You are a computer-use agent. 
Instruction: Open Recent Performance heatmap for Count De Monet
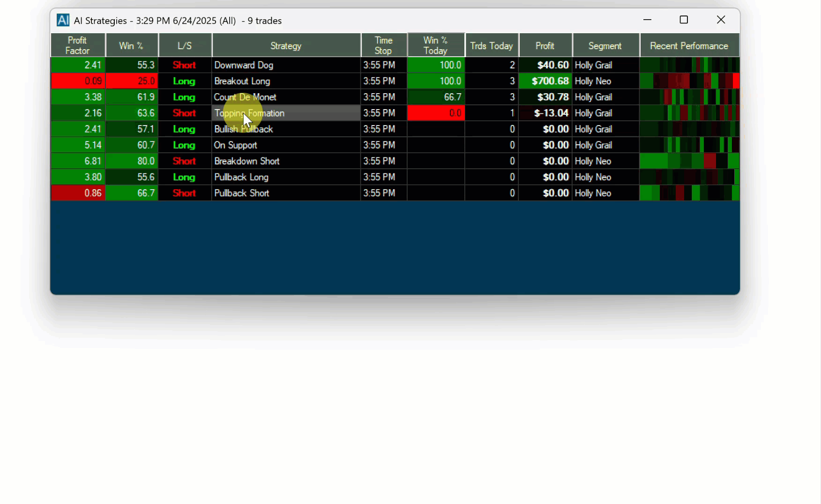click(x=689, y=97)
